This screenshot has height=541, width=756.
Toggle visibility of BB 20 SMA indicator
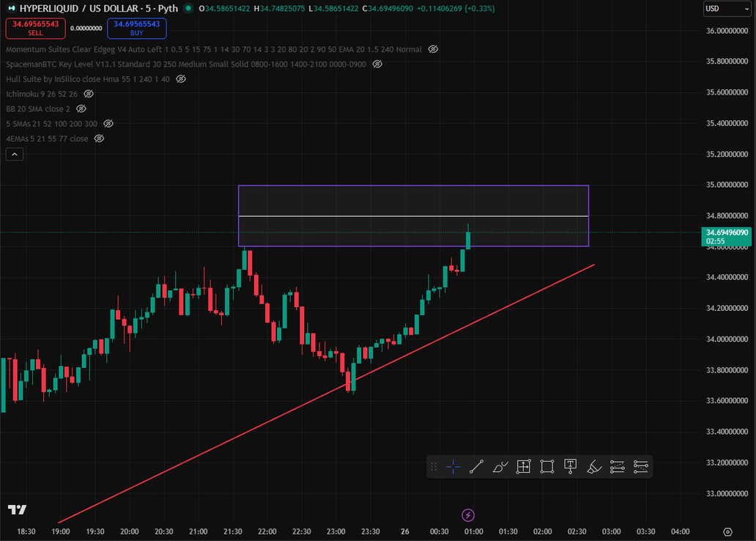(x=81, y=108)
